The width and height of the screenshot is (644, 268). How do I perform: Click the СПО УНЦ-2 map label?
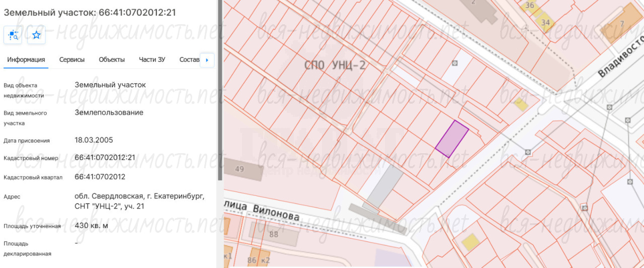click(x=335, y=65)
